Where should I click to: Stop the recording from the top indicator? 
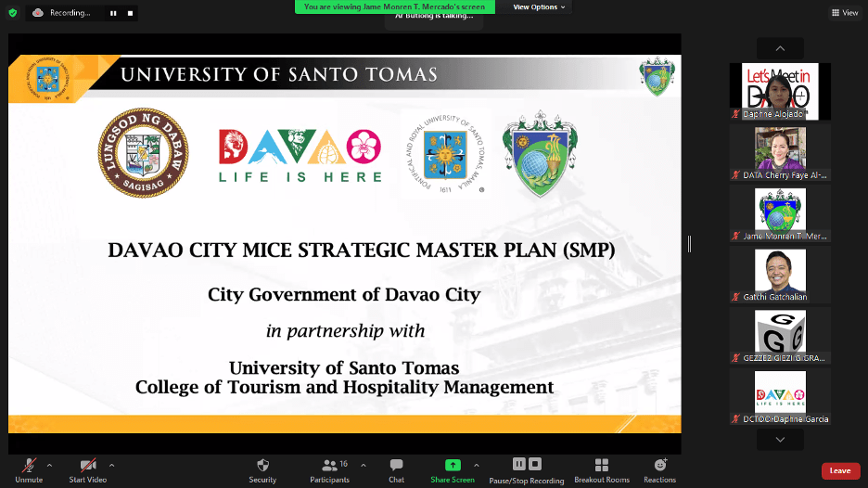click(x=130, y=13)
